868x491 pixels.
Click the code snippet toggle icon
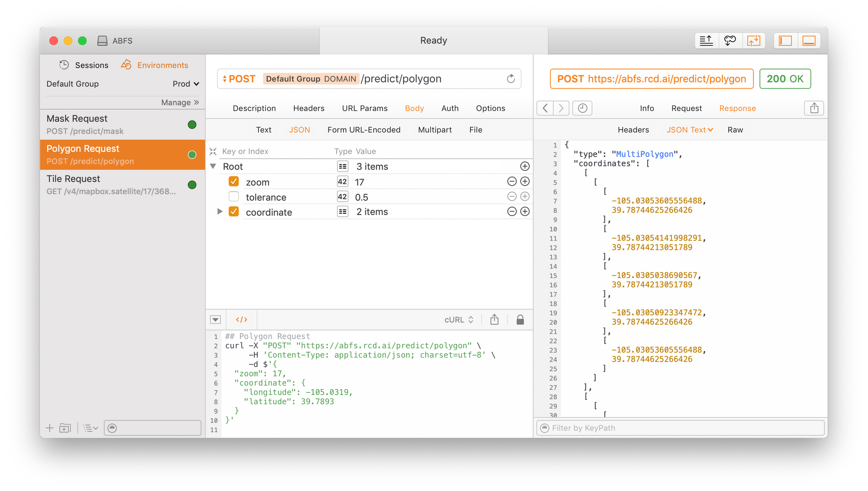click(x=240, y=319)
